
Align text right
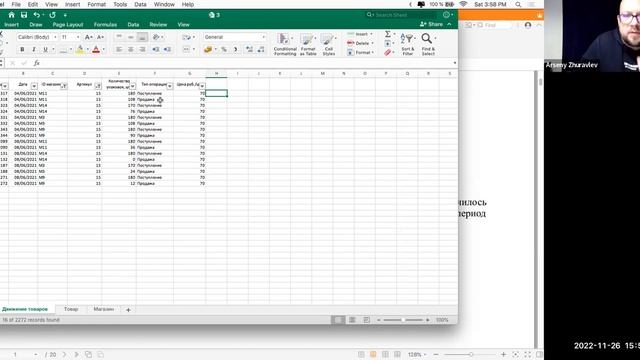(x=142, y=49)
